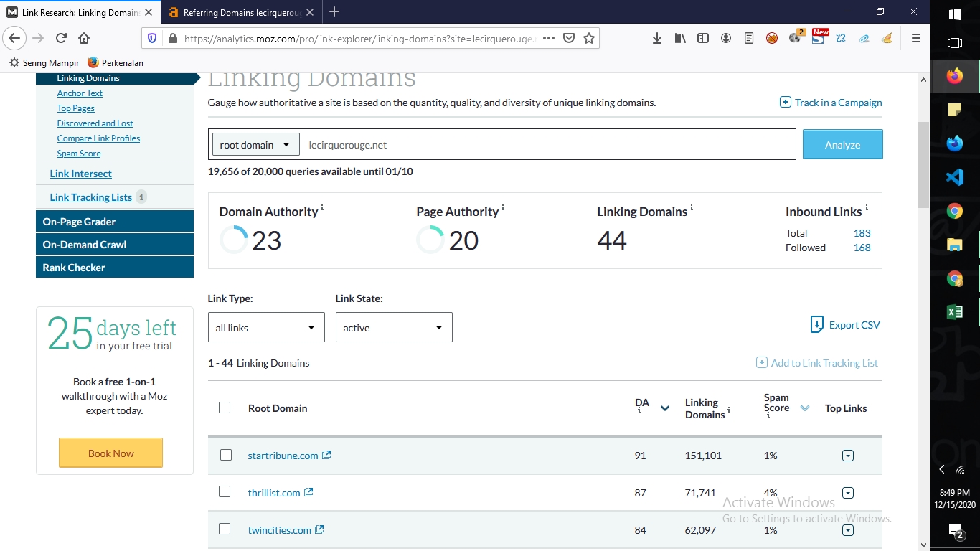This screenshot has height=551, width=980.
Task: Show Domain Authority info tooltip
Action: click(322, 207)
